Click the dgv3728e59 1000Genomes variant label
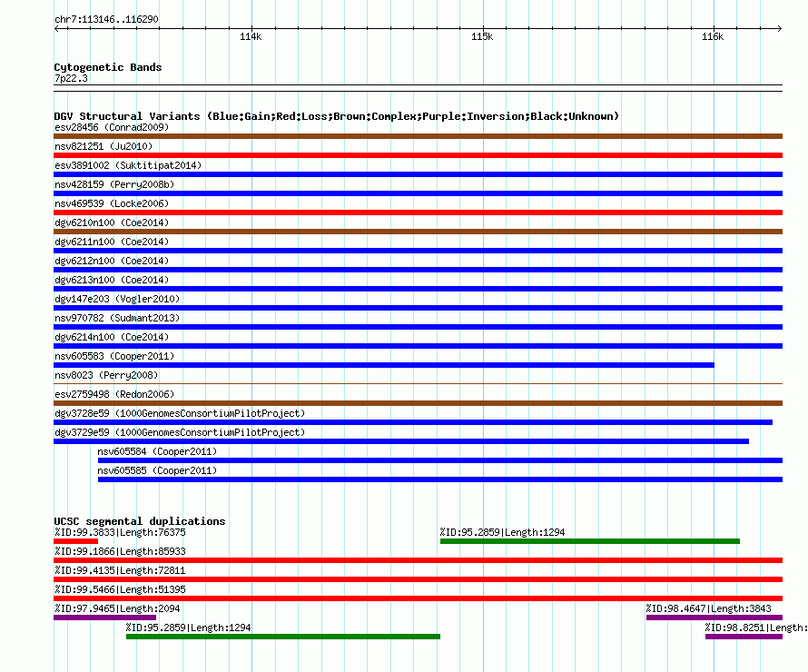The image size is (808, 672). [x=180, y=413]
